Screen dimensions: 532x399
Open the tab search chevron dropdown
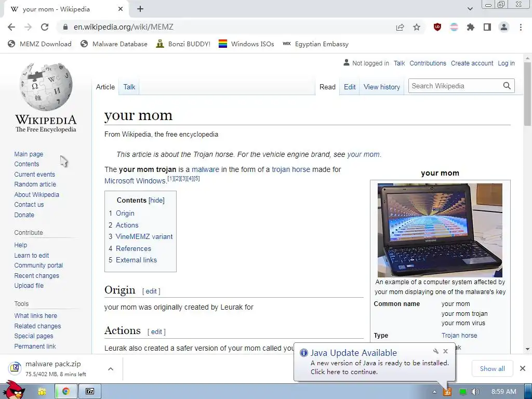coord(470,9)
